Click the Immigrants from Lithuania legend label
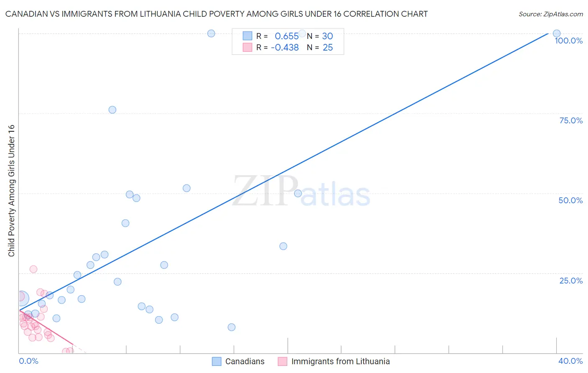The image size is (588, 373). 340,361
